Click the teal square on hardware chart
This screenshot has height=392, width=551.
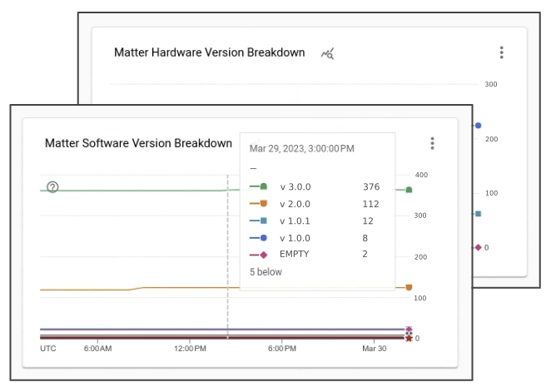coord(478,214)
